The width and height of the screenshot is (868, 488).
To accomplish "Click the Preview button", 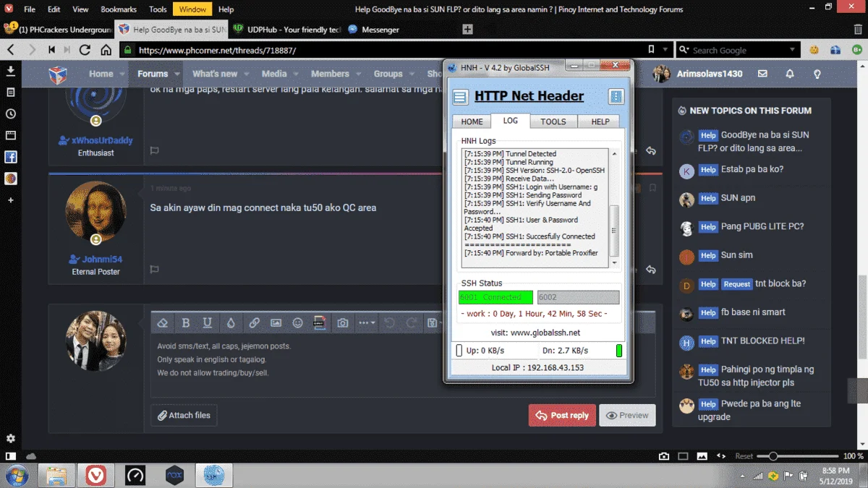I will [x=627, y=415].
